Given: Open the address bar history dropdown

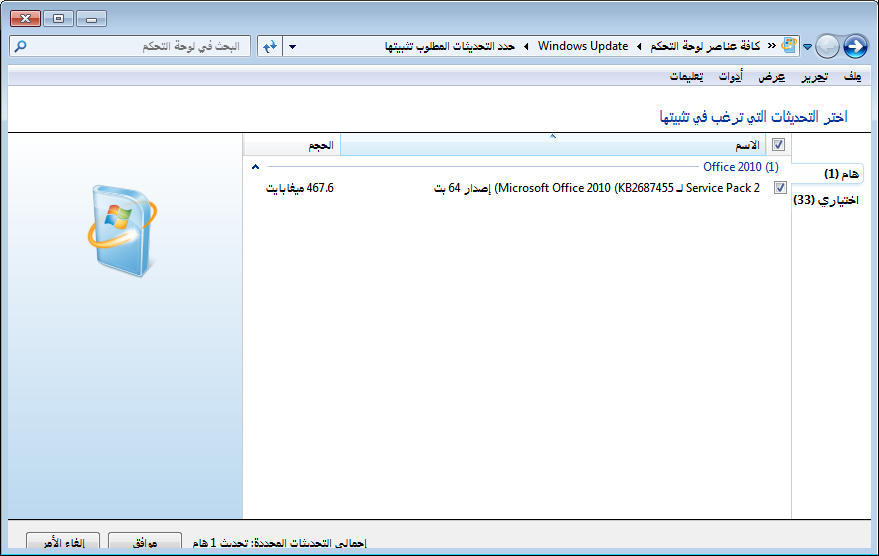Looking at the screenshot, I should (x=292, y=47).
